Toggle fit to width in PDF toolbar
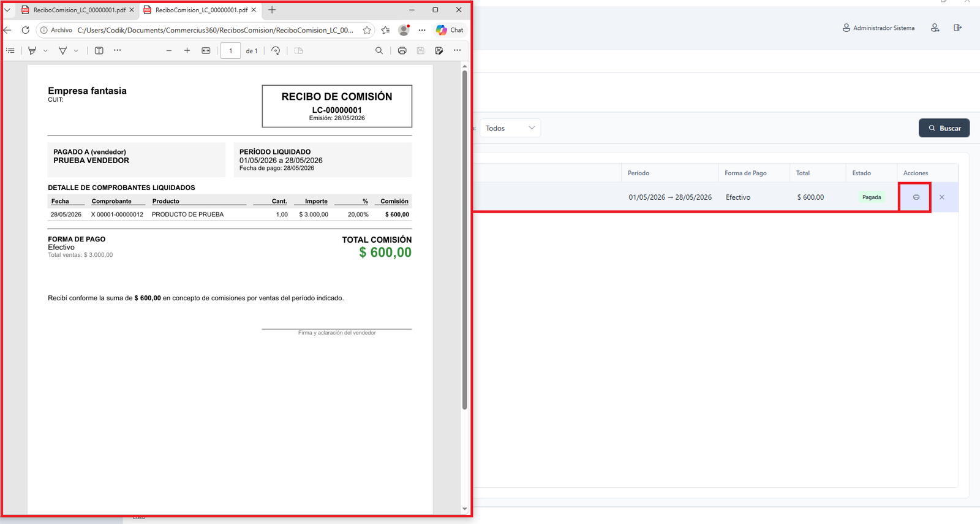Viewport: 980px width, 524px height. pyautogui.click(x=206, y=51)
